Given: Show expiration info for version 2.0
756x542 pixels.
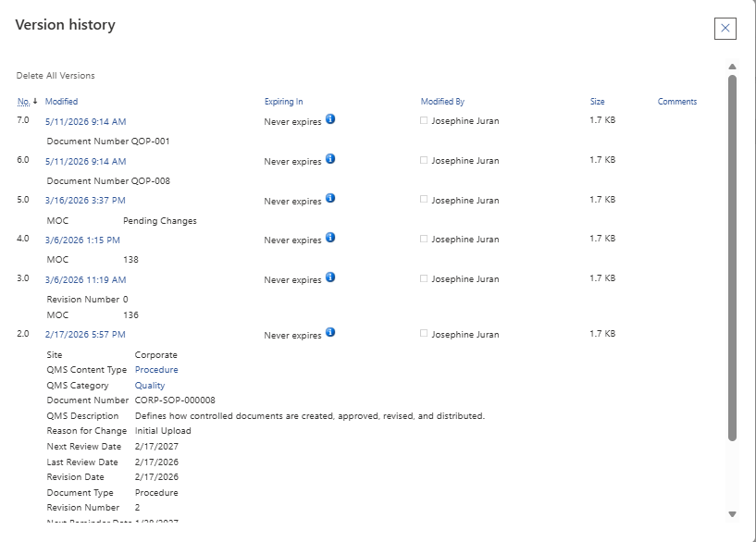Looking at the screenshot, I should point(330,332).
